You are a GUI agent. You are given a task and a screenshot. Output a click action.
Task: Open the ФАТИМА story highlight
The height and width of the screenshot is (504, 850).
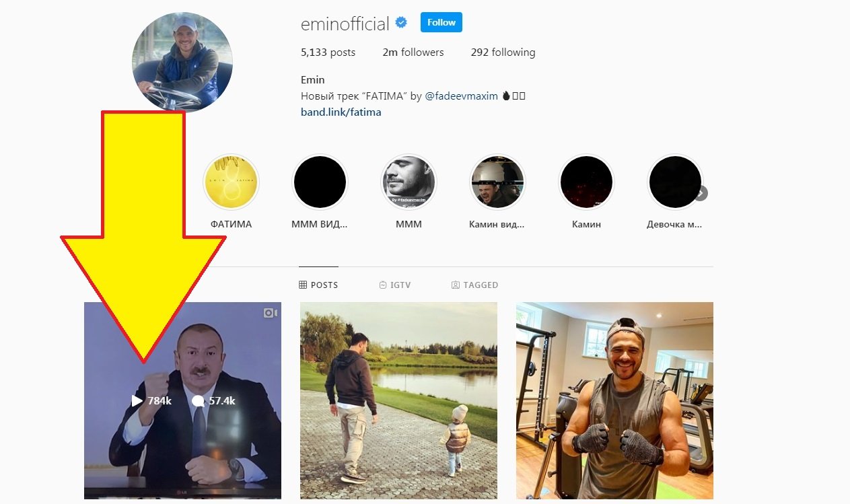click(x=231, y=182)
